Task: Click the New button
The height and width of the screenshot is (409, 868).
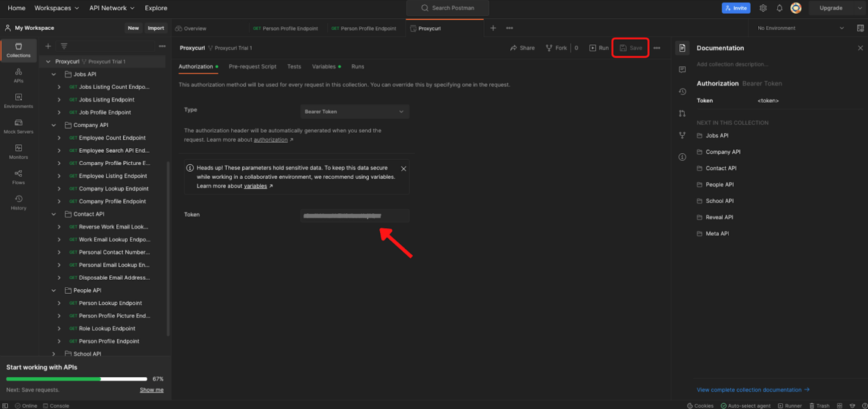Action: pos(133,28)
